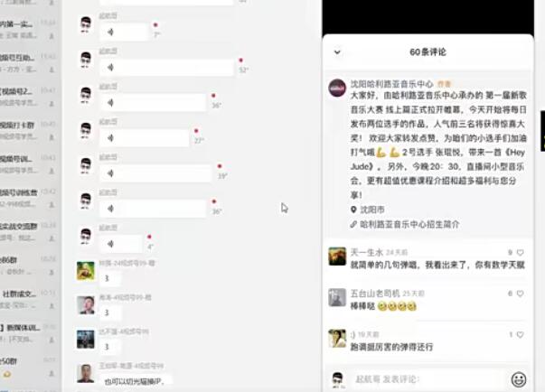This screenshot has width=545, height=392.
Task: Play the 39-second voice message
Action: click(155, 173)
